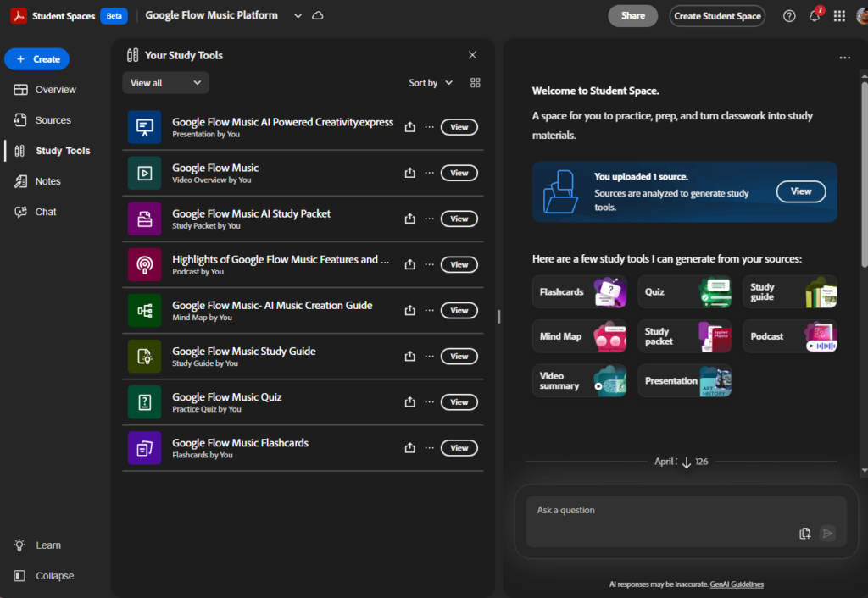Open the apps grid launcher icon
Screen dimensions: 868x598
click(839, 16)
